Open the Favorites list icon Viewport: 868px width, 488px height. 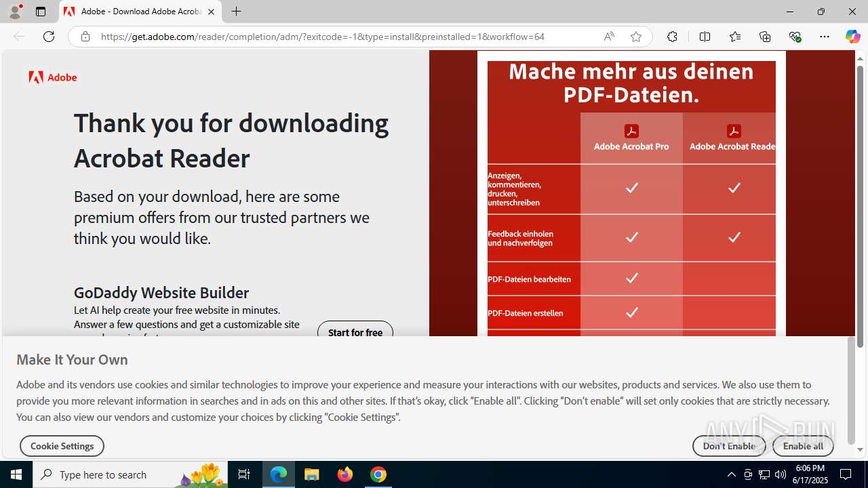click(x=735, y=37)
